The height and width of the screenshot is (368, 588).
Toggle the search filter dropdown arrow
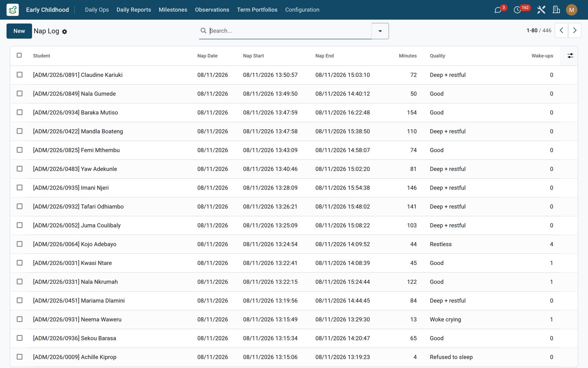pyautogui.click(x=380, y=31)
